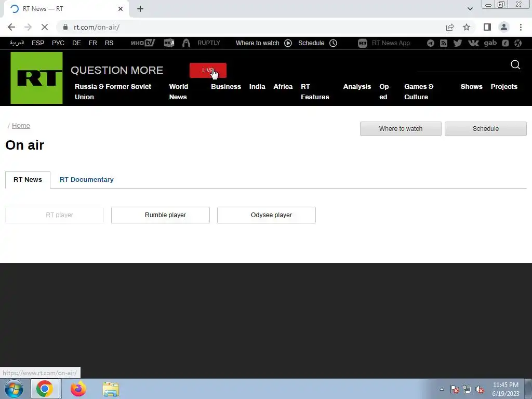Go back using browser back arrow
Image resolution: width=532 pixels, height=399 pixels.
coord(11,27)
